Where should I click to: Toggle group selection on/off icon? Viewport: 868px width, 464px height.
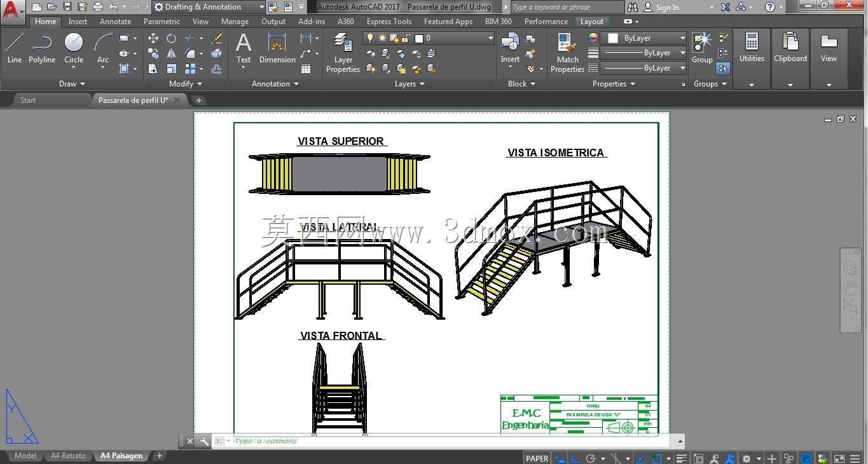(723, 68)
